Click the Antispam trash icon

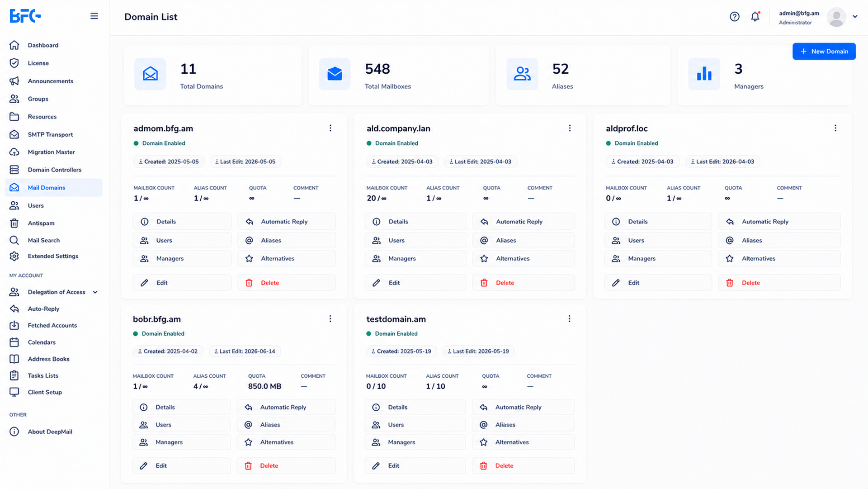[x=14, y=223]
